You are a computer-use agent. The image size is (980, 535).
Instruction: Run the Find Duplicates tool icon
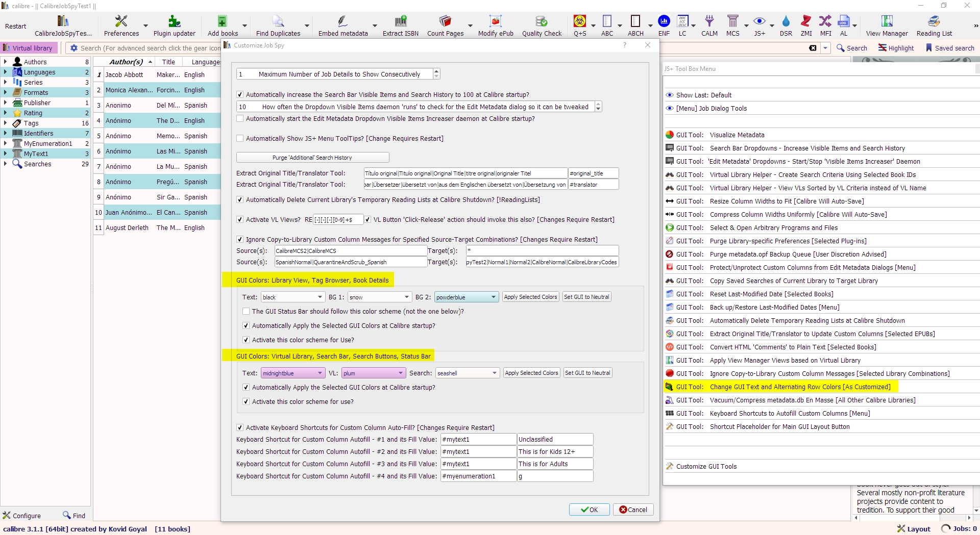[x=278, y=26]
